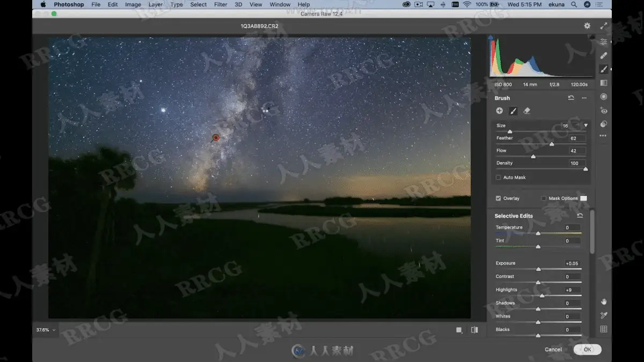Click the panel's vertical scrollbar
The width and height of the screenshot is (644, 362).
point(592,232)
